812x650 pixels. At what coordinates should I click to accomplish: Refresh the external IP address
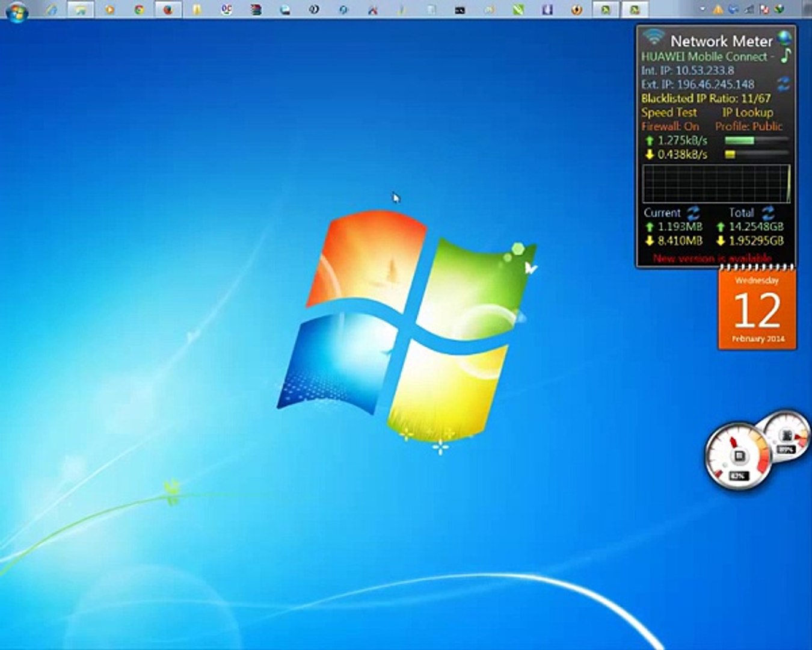(783, 84)
